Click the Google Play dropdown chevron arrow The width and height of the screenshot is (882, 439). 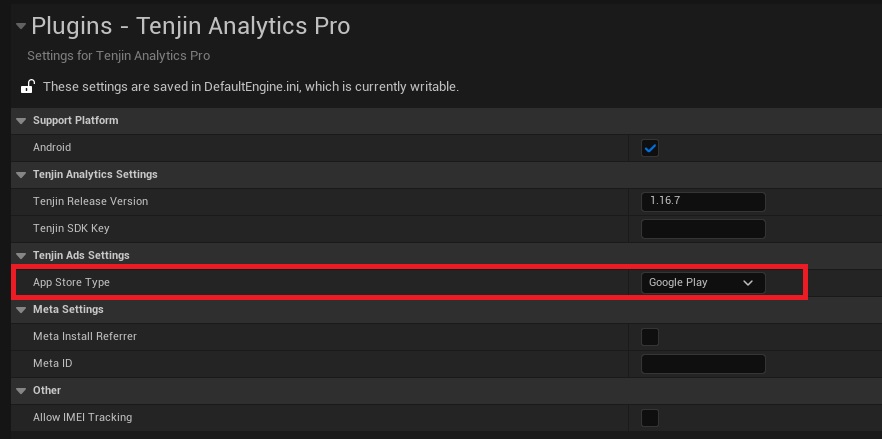coord(748,283)
